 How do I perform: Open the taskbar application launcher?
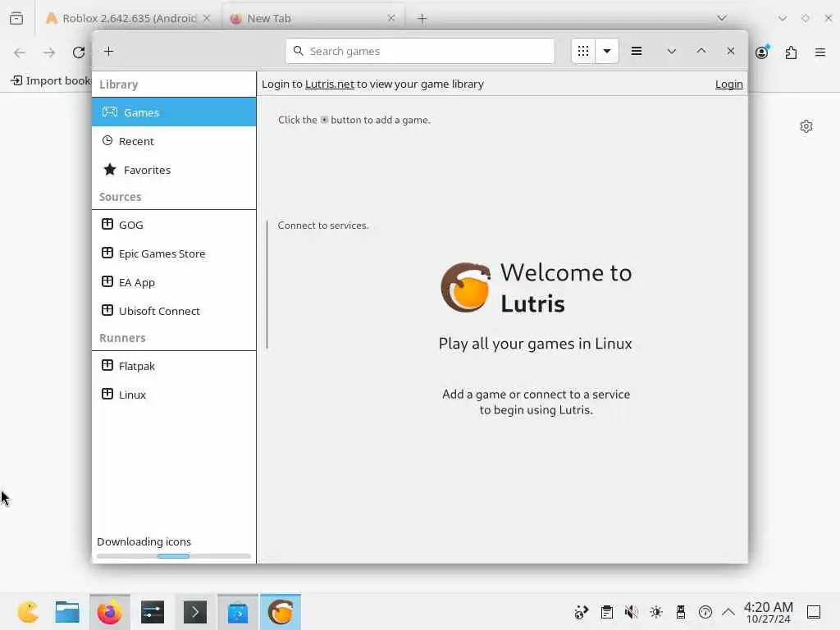coord(28,612)
